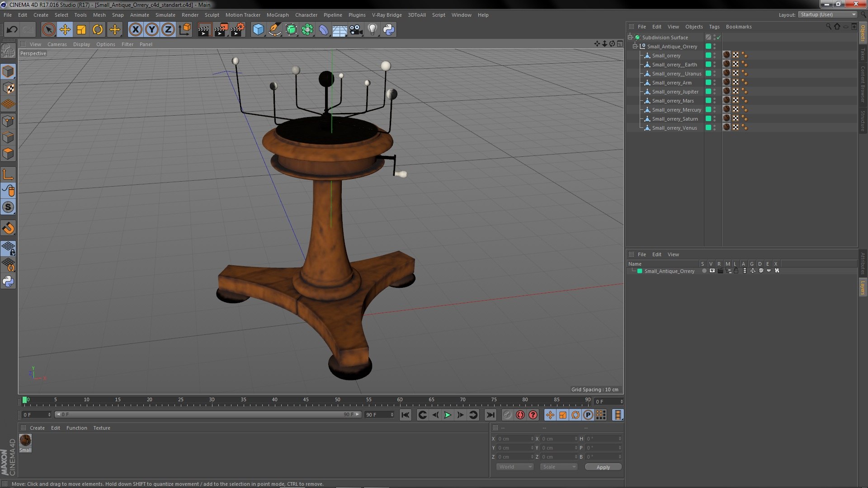
Task: Click Render to Picture Viewer icon
Action: (x=221, y=30)
